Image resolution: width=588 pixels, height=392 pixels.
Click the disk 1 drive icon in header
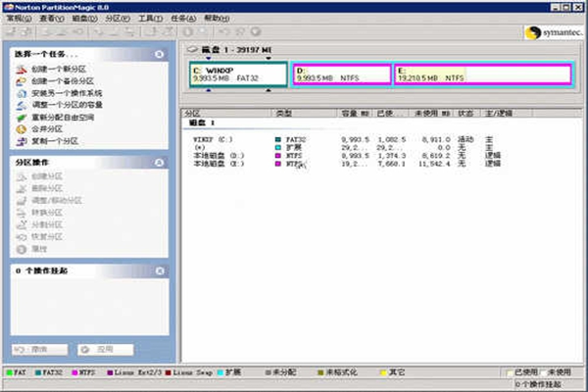tap(191, 47)
